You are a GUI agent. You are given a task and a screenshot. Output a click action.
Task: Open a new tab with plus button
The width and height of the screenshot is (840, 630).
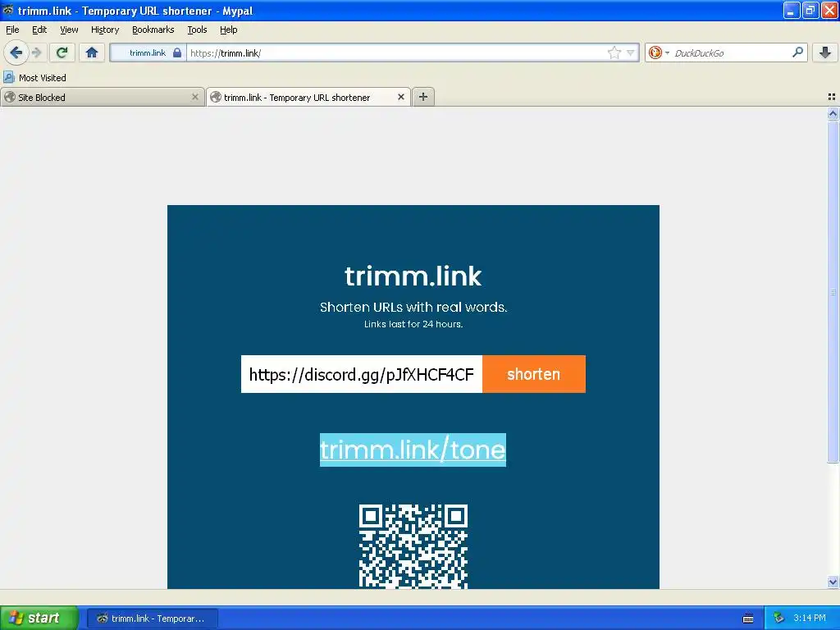423,97
